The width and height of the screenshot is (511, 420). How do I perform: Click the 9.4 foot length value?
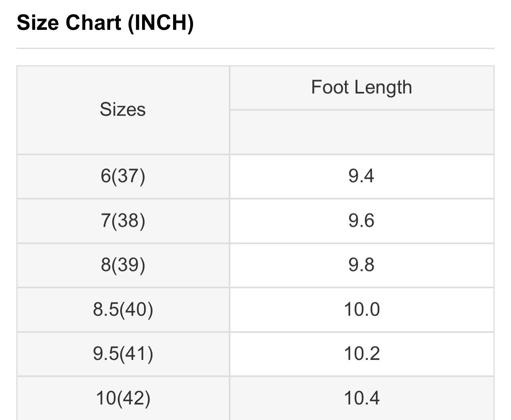pyautogui.click(x=361, y=176)
